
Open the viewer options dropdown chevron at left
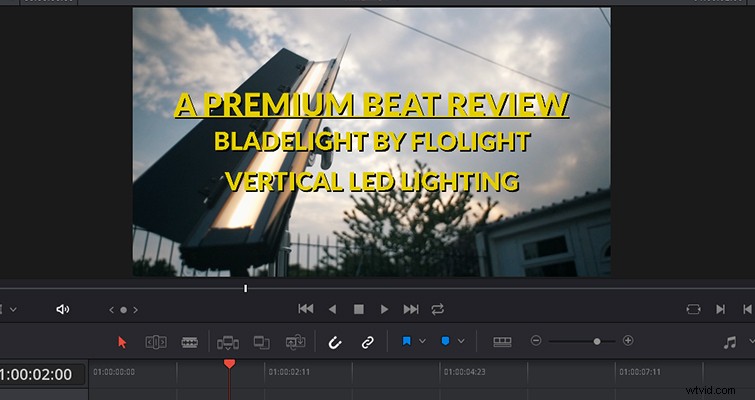point(13,310)
